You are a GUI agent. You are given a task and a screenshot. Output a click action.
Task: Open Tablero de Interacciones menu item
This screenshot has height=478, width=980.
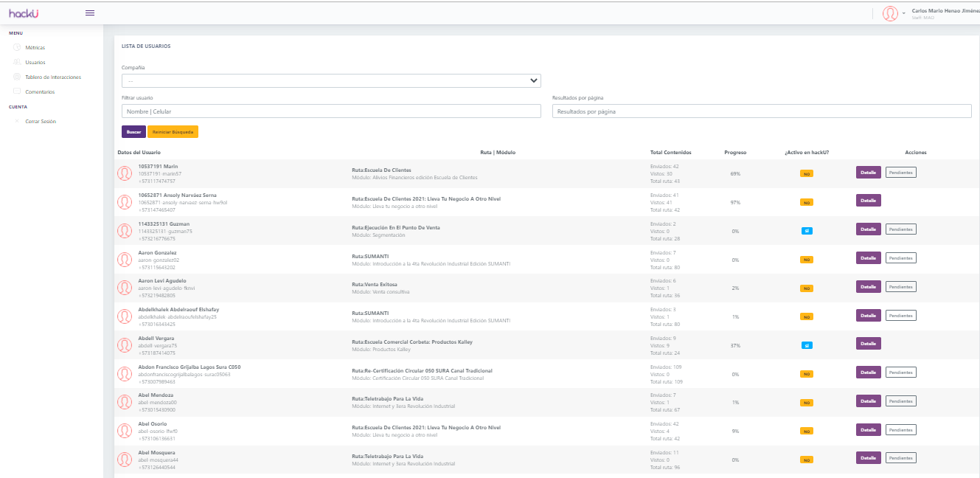point(53,77)
